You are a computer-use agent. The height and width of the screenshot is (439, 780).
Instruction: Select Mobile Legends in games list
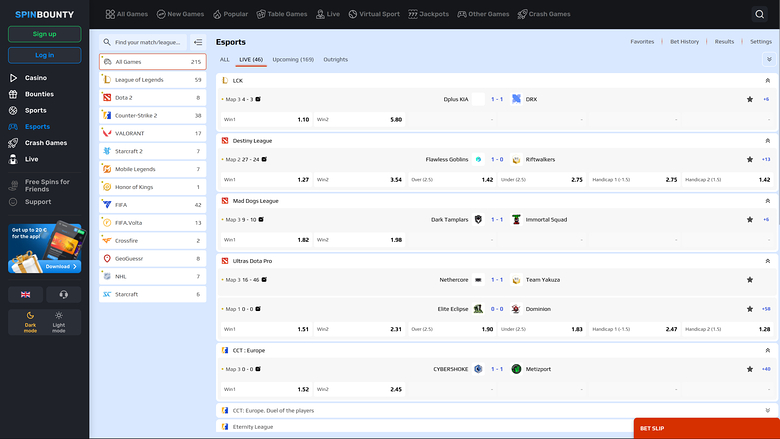[153, 169]
